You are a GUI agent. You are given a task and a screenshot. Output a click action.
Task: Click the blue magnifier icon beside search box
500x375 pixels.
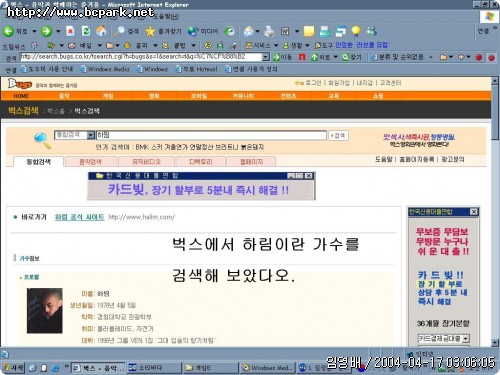pyautogui.click(x=43, y=140)
